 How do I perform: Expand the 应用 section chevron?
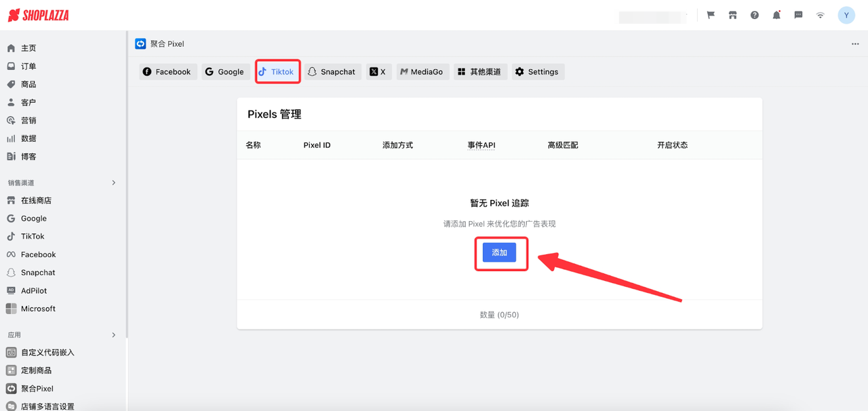[x=114, y=334]
